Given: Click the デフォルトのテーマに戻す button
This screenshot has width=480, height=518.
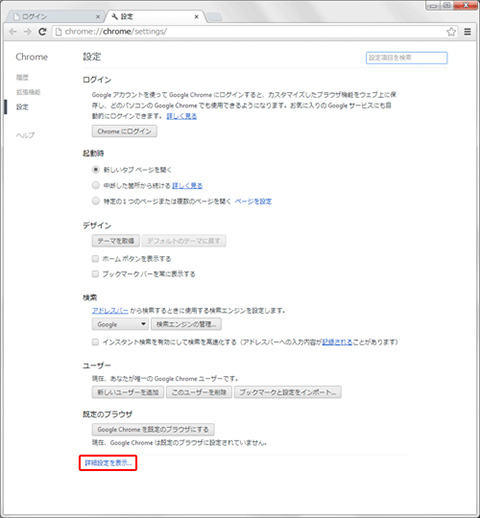Looking at the screenshot, I should 184,241.
